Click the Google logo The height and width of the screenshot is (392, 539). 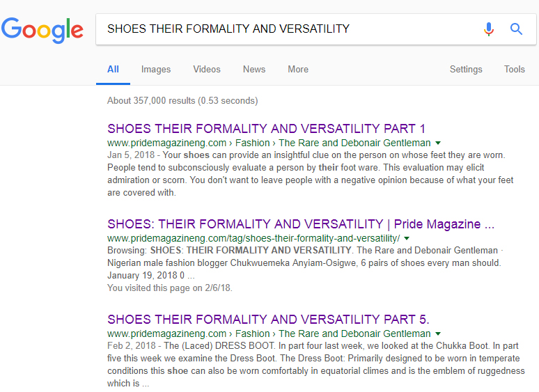(42, 29)
